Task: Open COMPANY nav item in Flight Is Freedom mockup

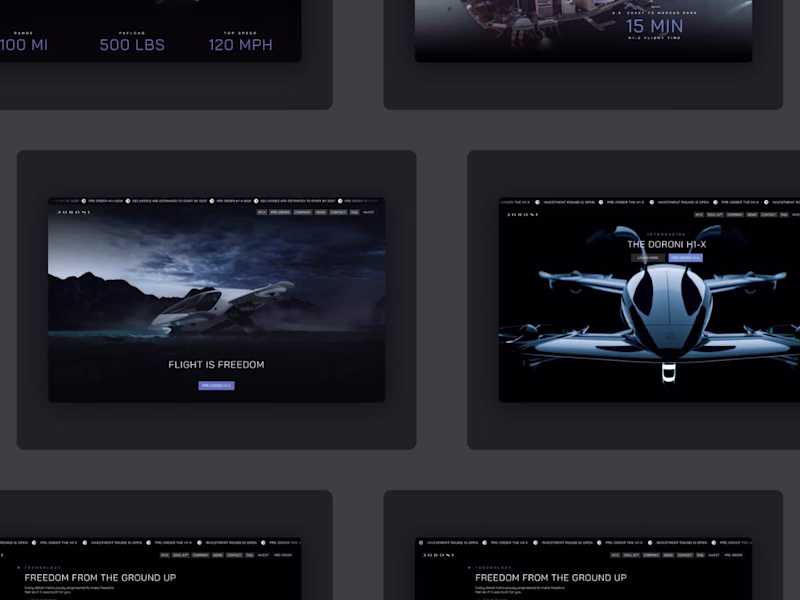Action: pos(303,212)
